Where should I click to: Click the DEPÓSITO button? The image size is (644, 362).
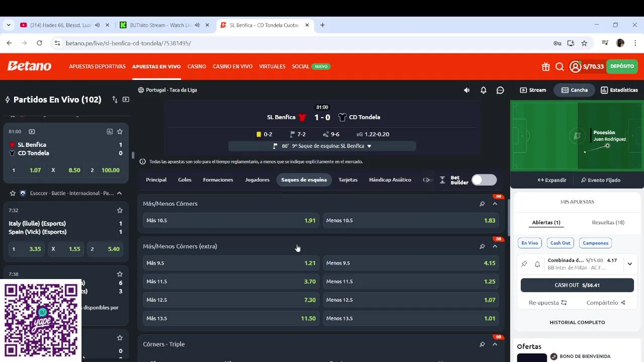pyautogui.click(x=622, y=66)
